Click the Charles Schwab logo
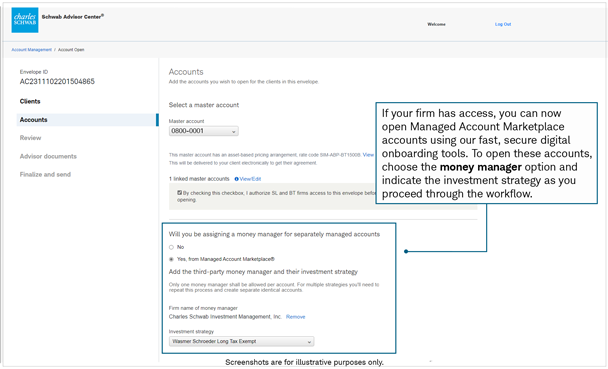The image size is (608, 369). pos(25,20)
